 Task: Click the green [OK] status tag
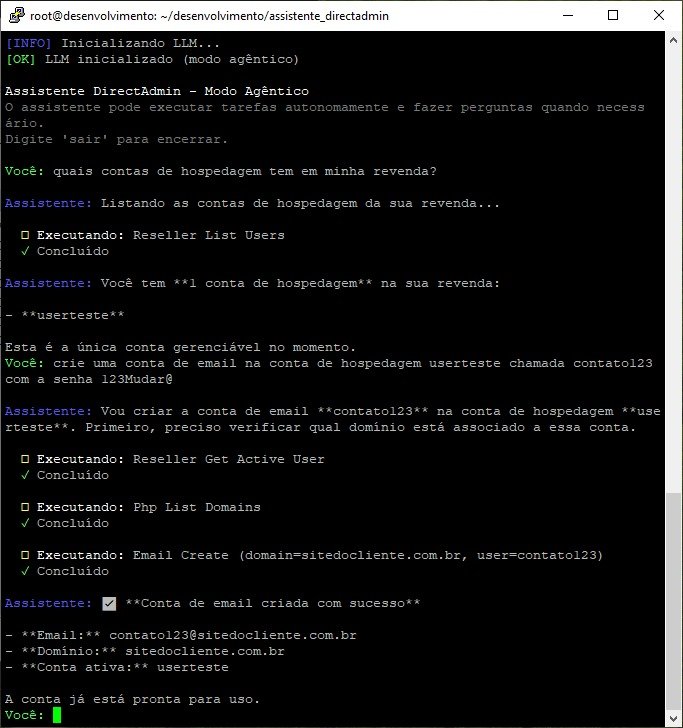click(x=21, y=59)
